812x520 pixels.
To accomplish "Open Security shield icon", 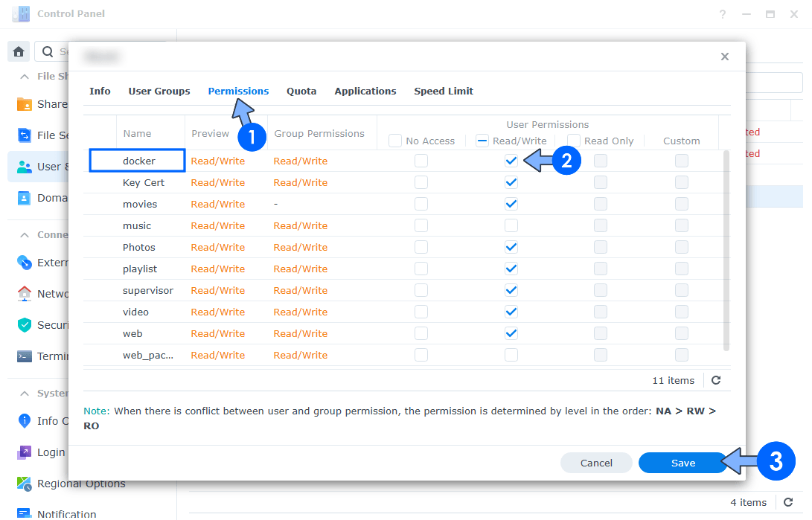I will click(x=25, y=325).
